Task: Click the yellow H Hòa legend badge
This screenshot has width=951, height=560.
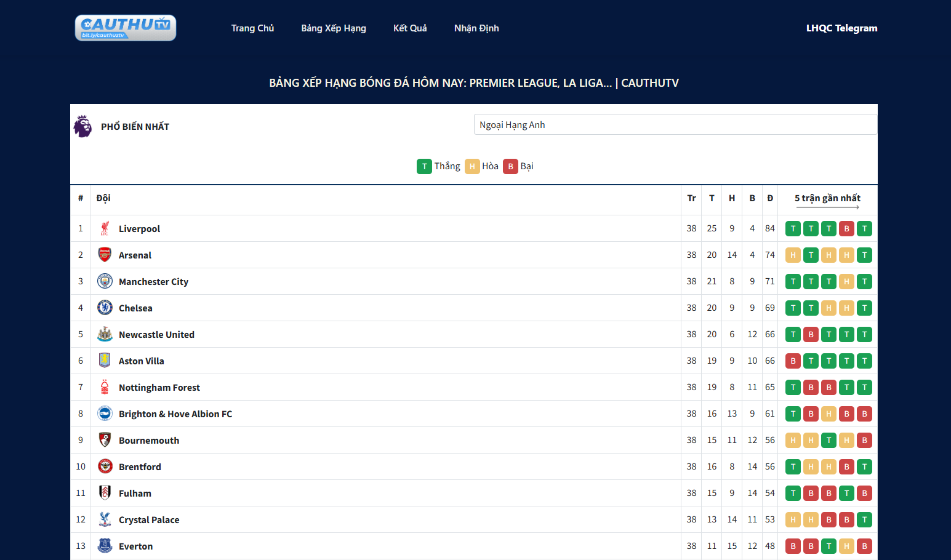Action: click(472, 166)
